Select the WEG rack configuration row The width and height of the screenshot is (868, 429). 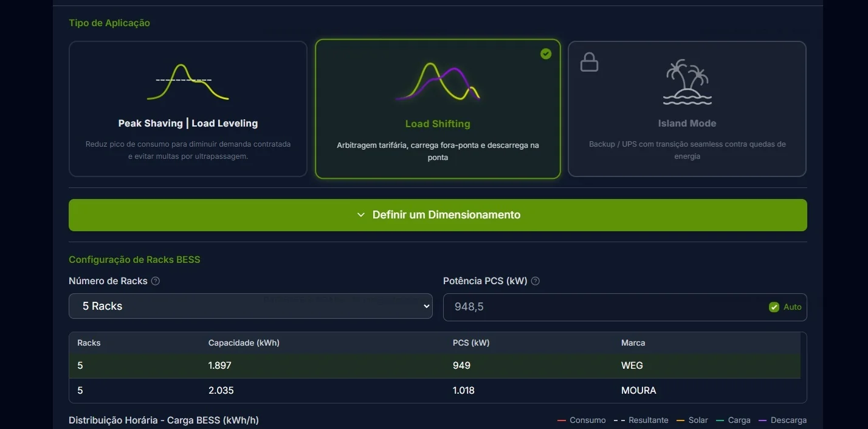coord(435,366)
